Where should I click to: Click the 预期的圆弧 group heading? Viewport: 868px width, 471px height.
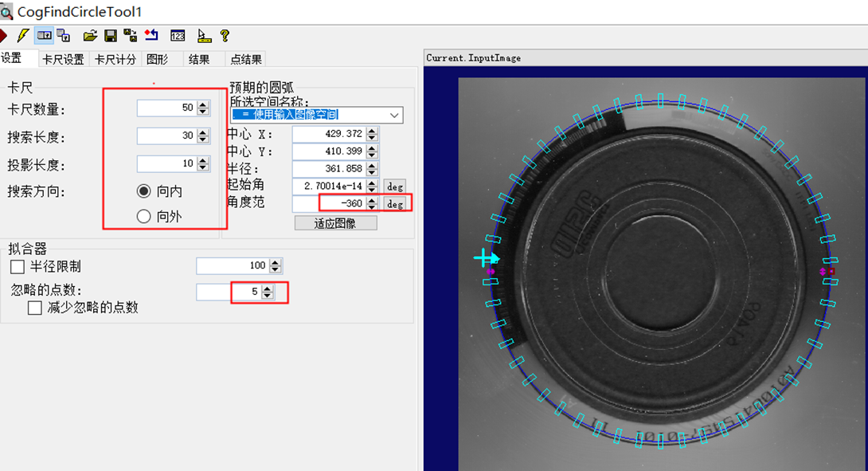[x=261, y=87]
